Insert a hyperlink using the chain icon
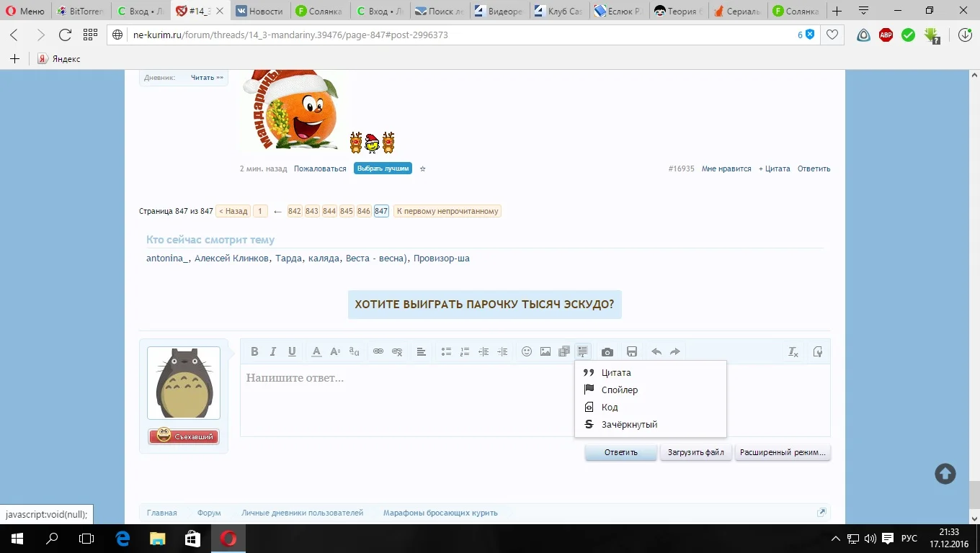The height and width of the screenshot is (553, 980). 378,351
